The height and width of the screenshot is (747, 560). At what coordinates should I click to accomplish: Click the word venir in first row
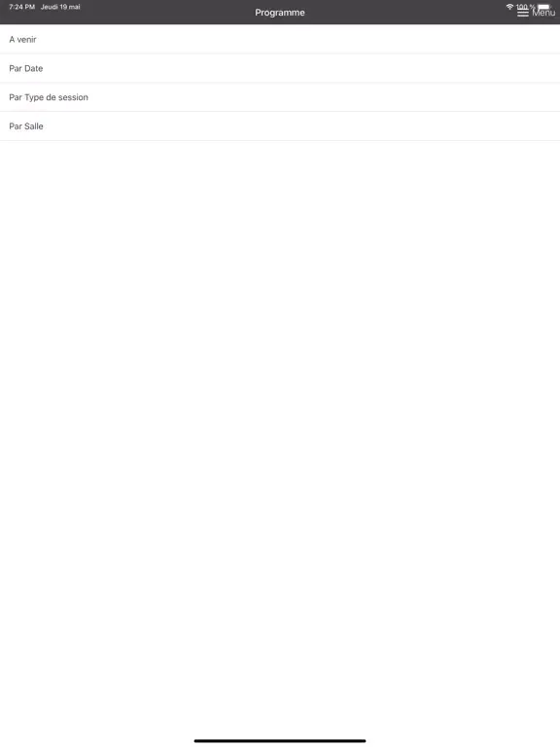(x=26, y=39)
